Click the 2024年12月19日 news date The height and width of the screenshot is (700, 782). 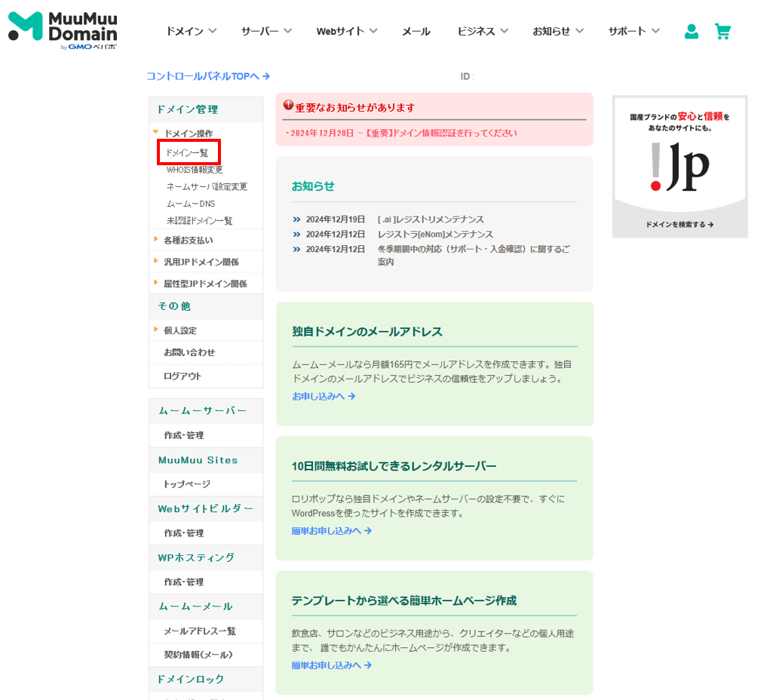click(x=335, y=220)
